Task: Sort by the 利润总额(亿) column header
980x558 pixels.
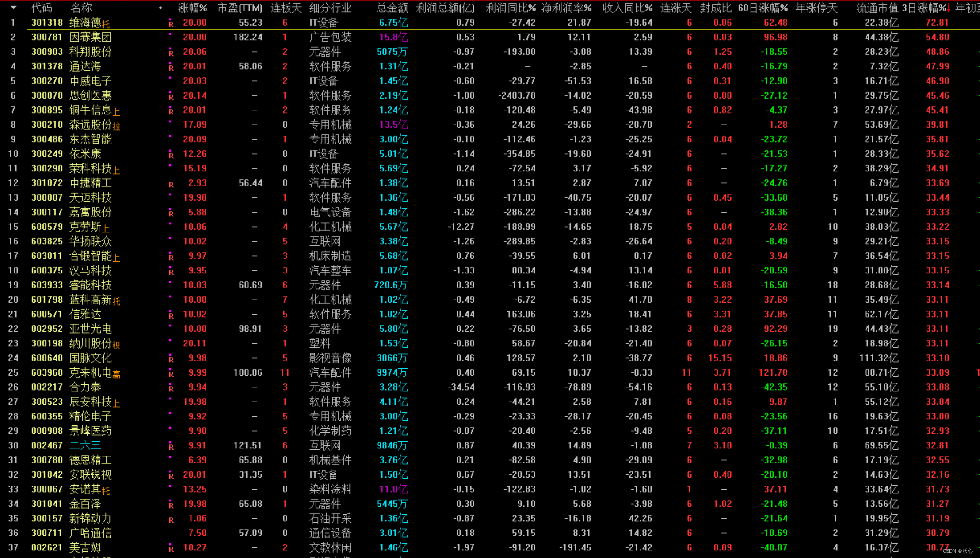Action: (446, 8)
